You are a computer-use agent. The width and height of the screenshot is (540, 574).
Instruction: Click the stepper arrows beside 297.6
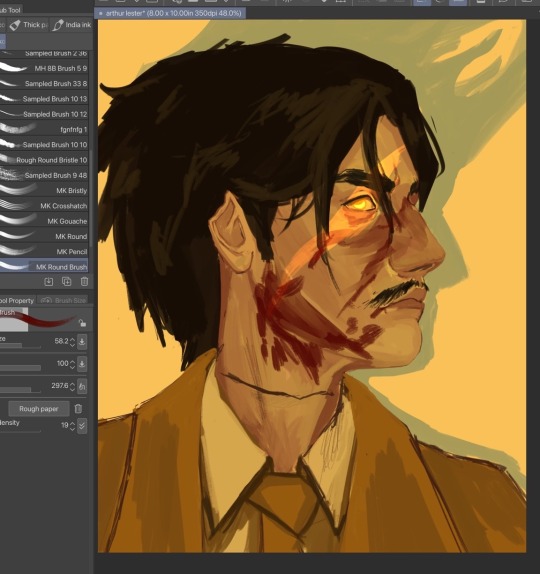(72, 387)
